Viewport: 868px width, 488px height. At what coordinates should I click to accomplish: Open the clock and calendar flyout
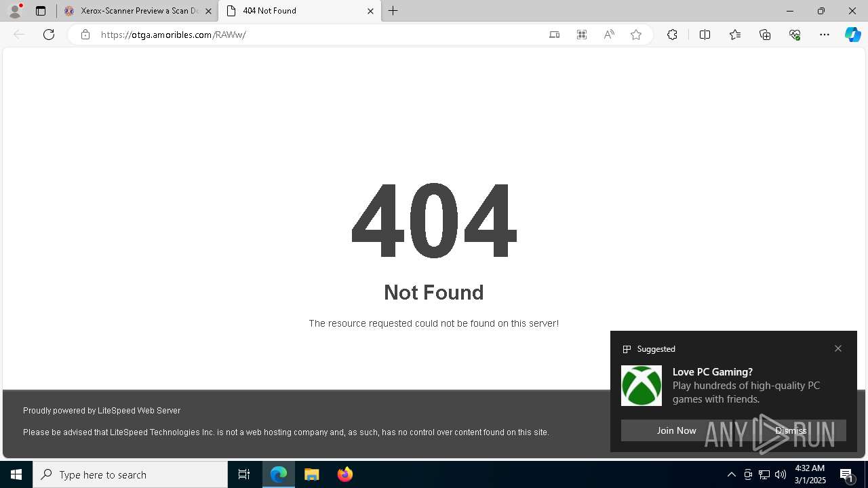coord(810,474)
